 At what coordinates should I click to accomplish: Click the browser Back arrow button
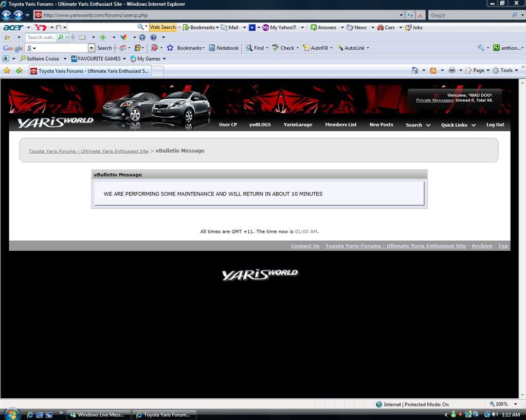(x=7, y=15)
